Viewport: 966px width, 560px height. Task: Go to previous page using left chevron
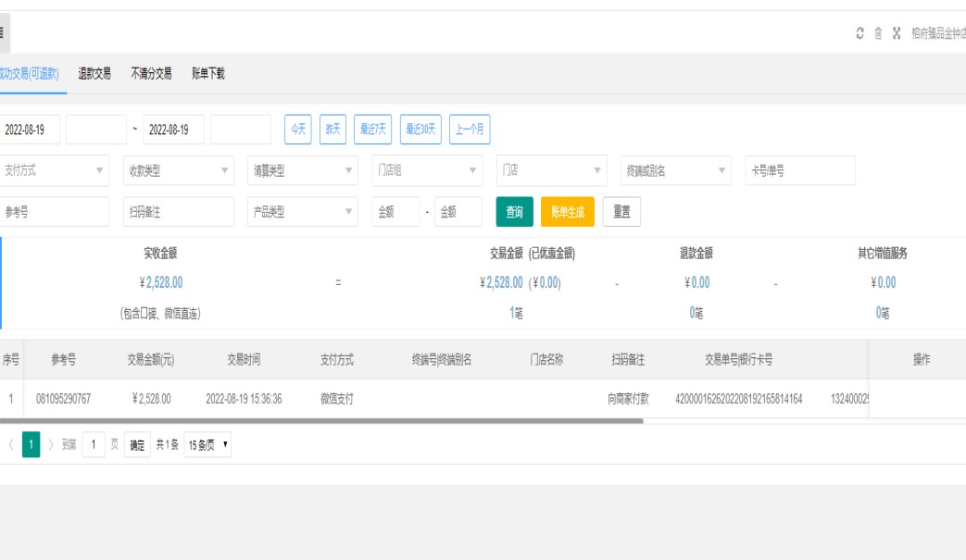11,445
